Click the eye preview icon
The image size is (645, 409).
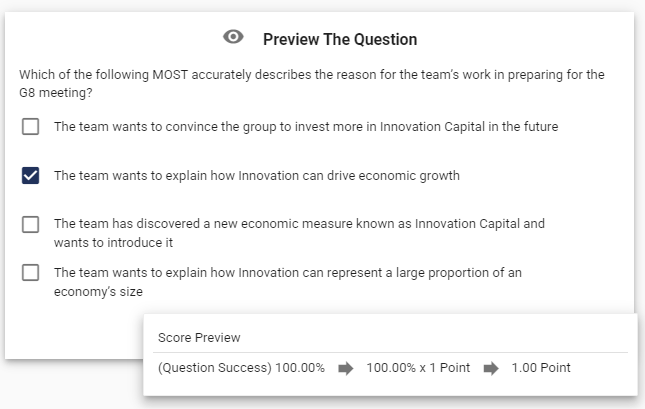pos(233,37)
